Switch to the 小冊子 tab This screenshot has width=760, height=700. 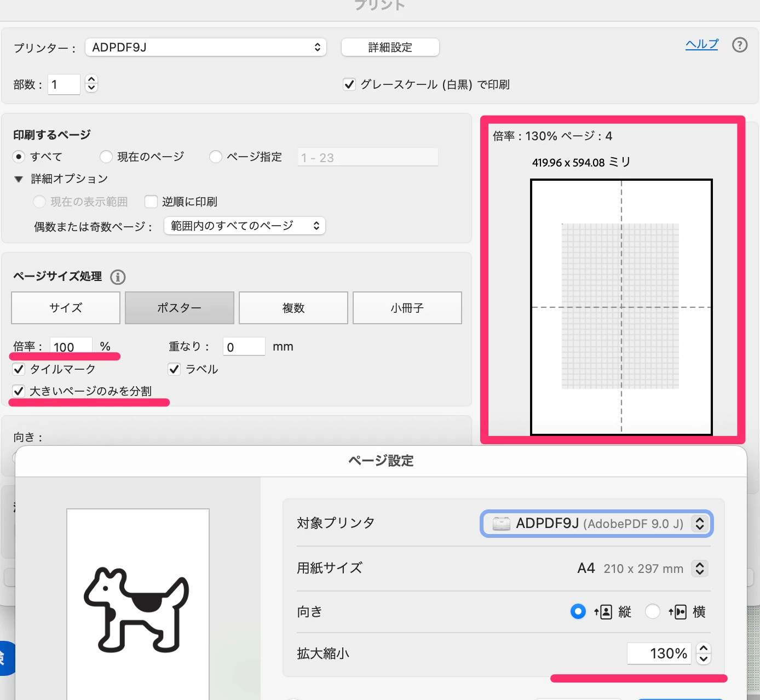pyautogui.click(x=407, y=308)
